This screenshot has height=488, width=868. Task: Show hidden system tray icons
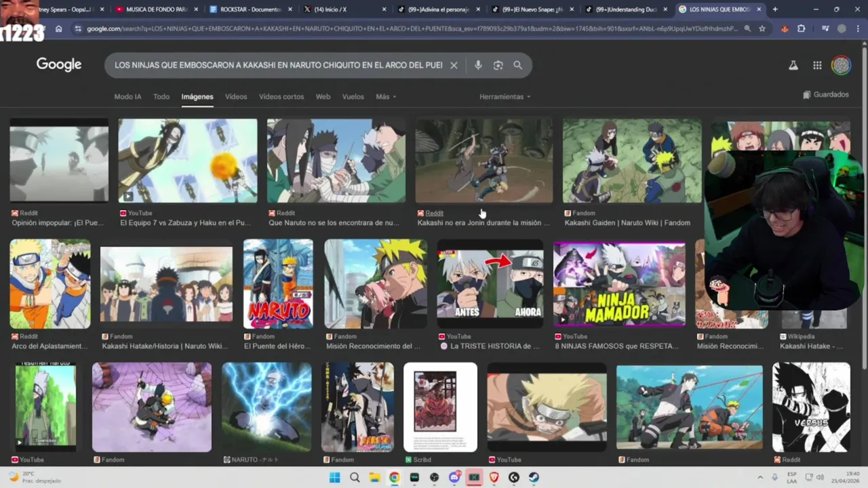click(x=759, y=477)
